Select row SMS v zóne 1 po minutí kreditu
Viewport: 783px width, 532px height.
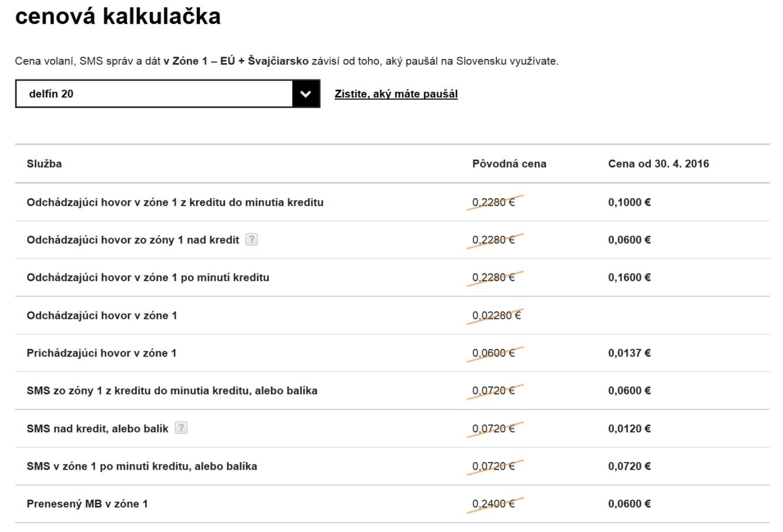[393, 466]
